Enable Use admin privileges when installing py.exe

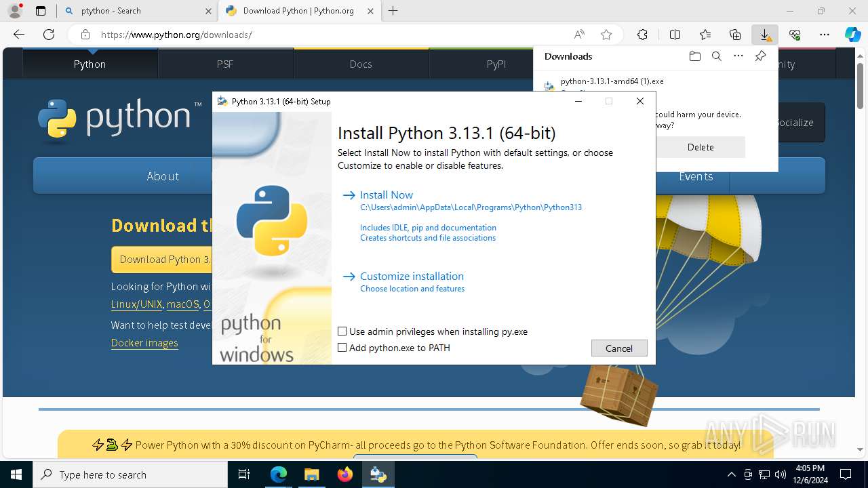tap(342, 331)
